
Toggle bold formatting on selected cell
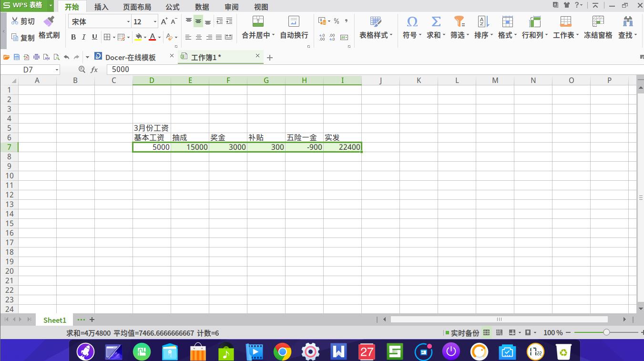click(73, 37)
